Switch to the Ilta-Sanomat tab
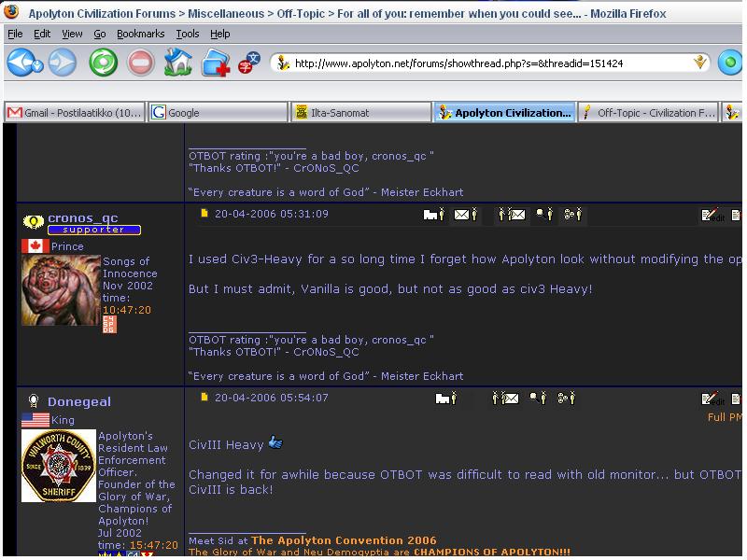Screen dimensions: 747x560 coord(359,113)
